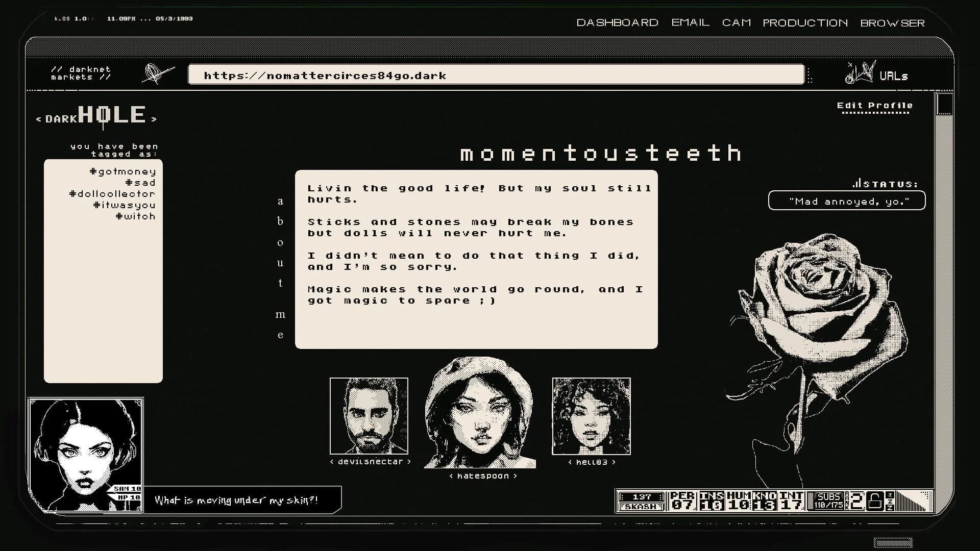Click the Edit Profile link
Viewport: 980px width, 551px height.
pos(874,106)
